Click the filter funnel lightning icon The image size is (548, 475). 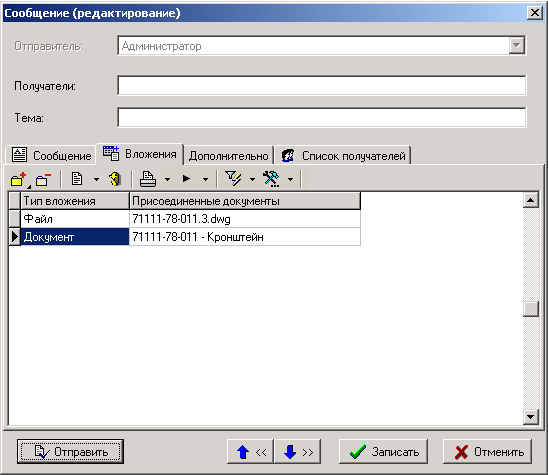click(x=233, y=179)
